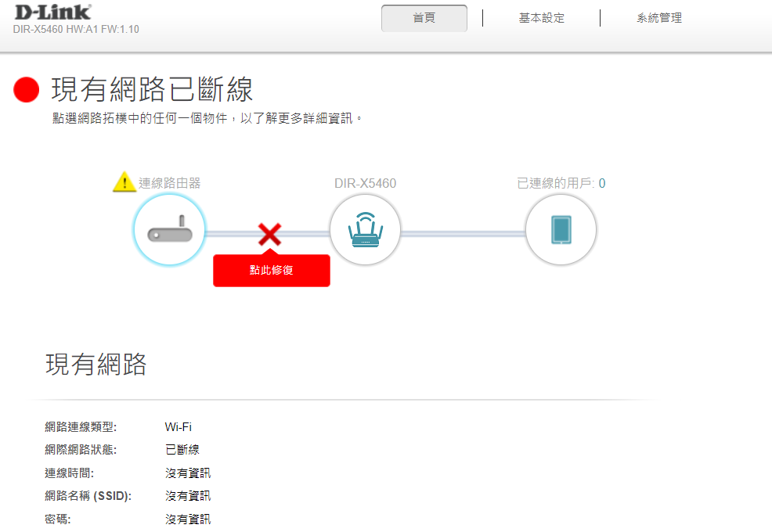
Task: Click the 已斷線 internet status value
Action: [x=182, y=450]
